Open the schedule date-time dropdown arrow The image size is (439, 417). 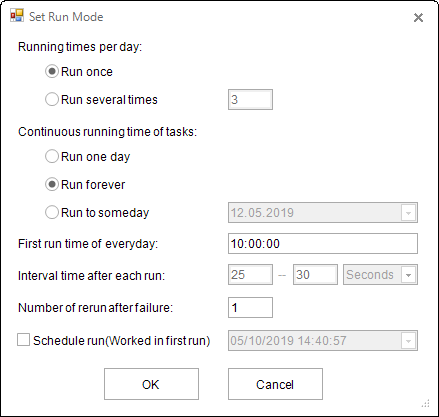point(408,341)
